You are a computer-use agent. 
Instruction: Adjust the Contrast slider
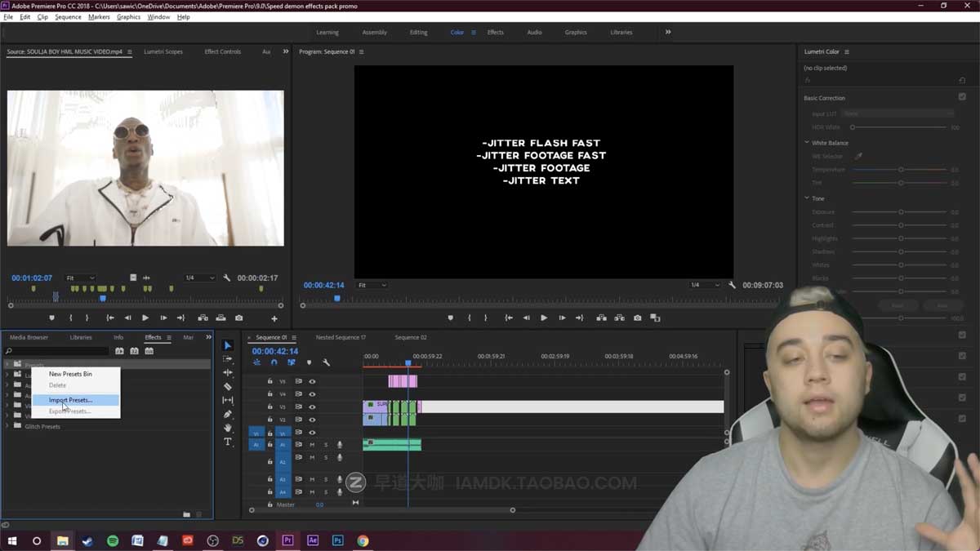[901, 225]
